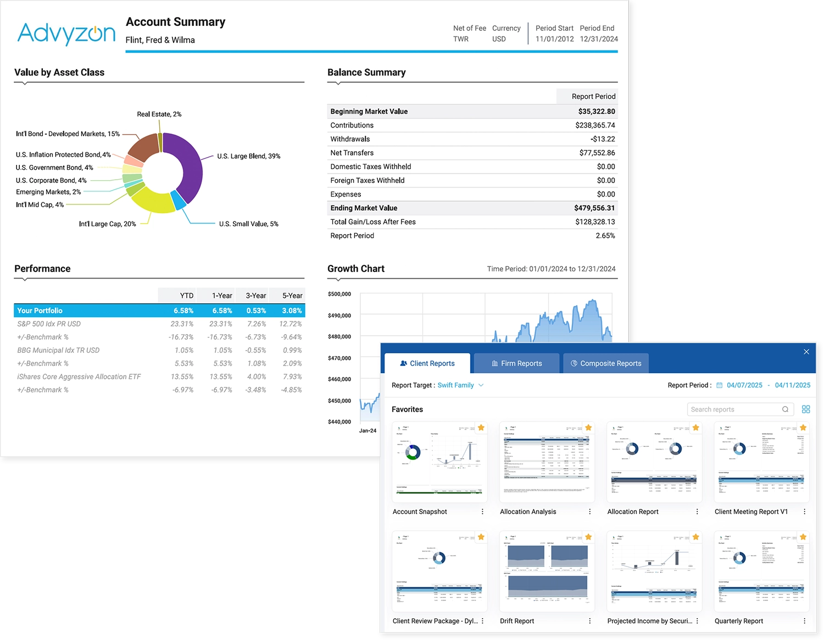Viewport: 824px width, 644px height.
Task: Click the star on Quarterly Report card
Action: coord(803,537)
